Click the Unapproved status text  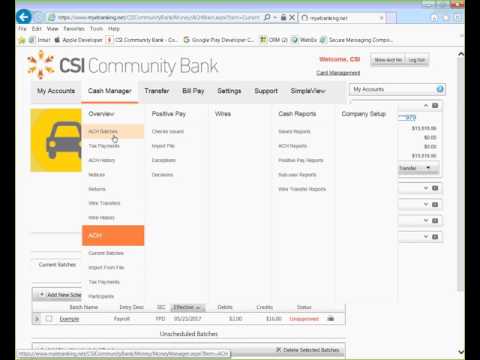304,319
